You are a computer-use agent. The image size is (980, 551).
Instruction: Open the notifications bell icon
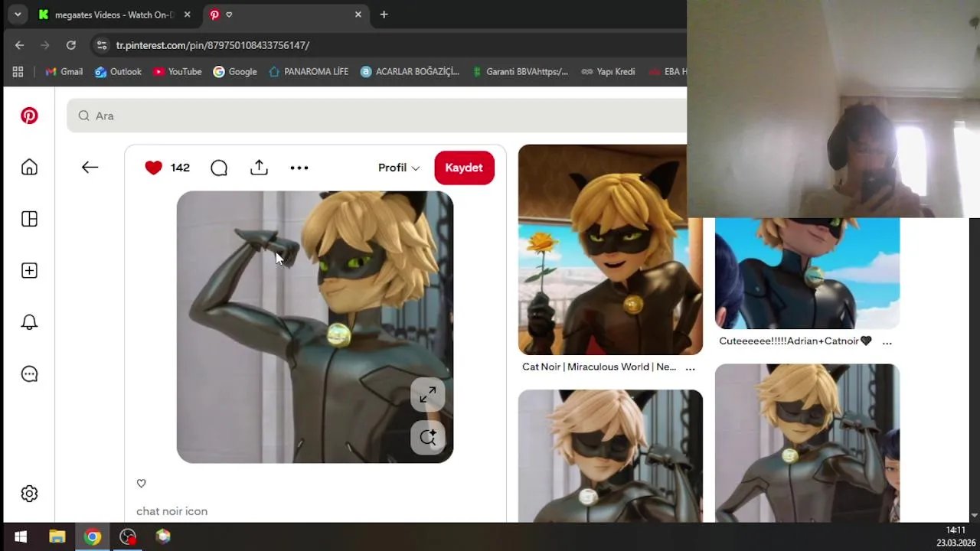[x=29, y=322]
